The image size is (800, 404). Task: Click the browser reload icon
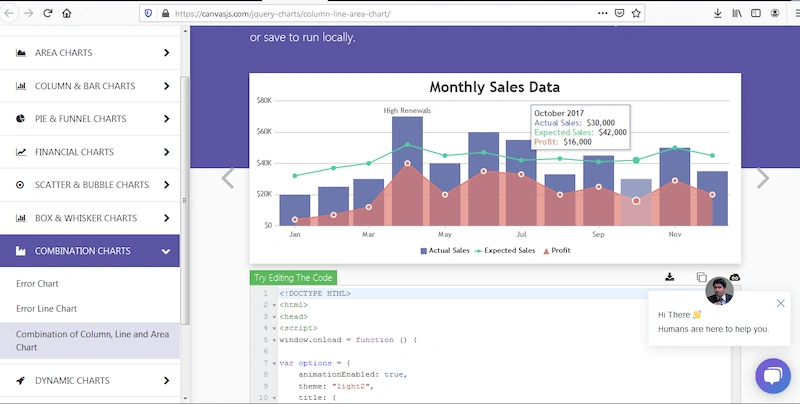coord(47,13)
